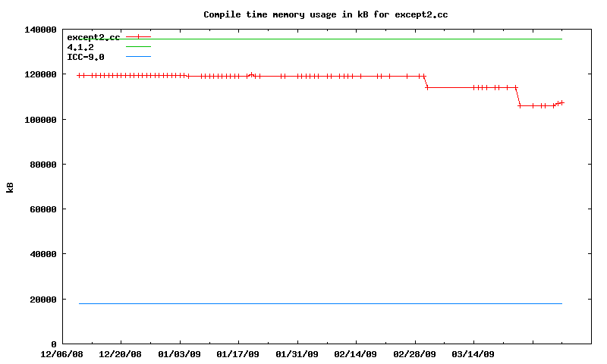Screen dimensions: 607x364
Task: Click the 12/06/08 date label
Action: (x=62, y=354)
